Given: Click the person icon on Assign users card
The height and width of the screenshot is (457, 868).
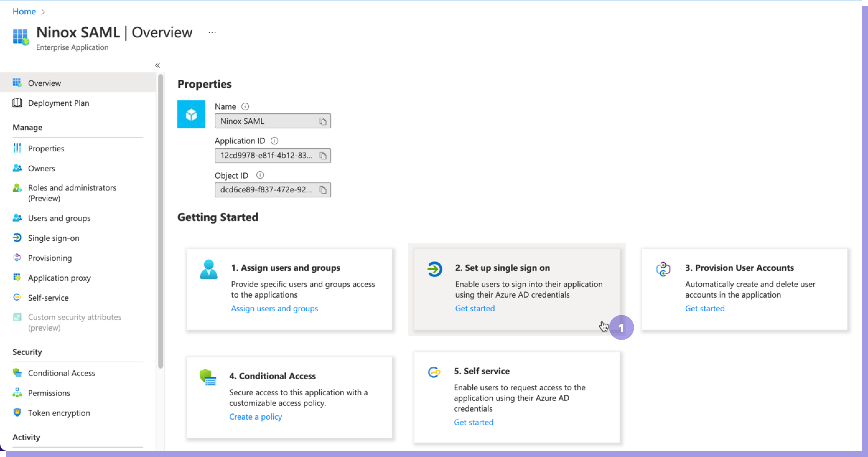Looking at the screenshot, I should pyautogui.click(x=208, y=269).
